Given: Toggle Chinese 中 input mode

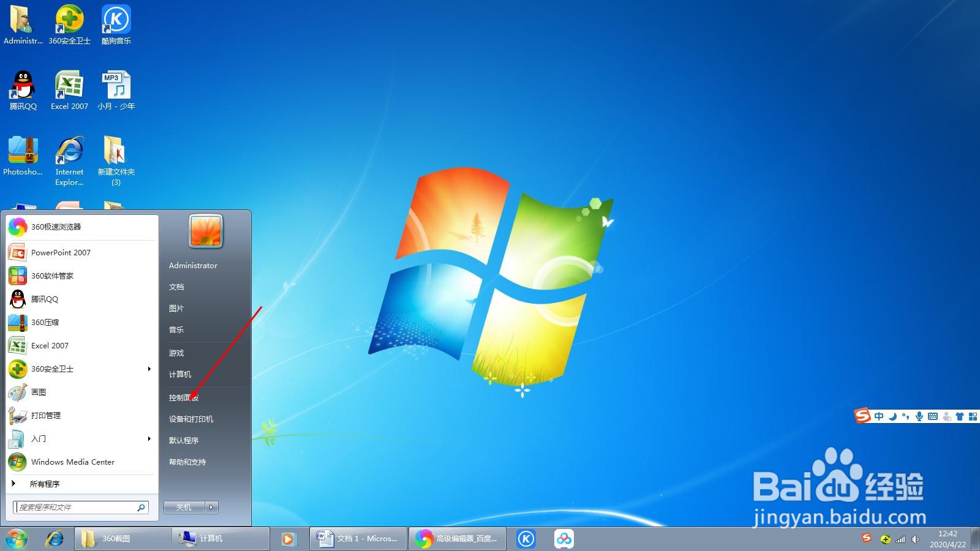Looking at the screenshot, I should 880,416.
